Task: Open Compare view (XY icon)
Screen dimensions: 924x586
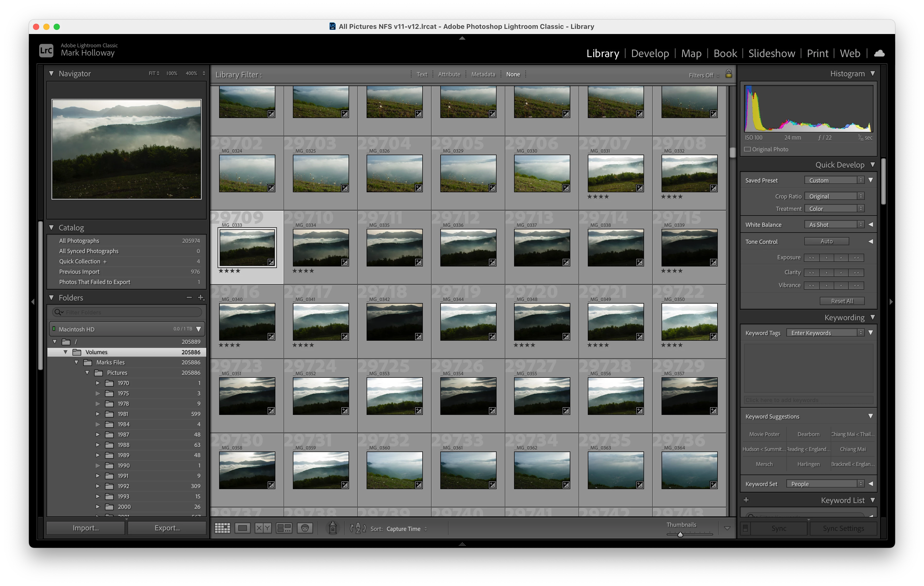Action: tap(263, 528)
